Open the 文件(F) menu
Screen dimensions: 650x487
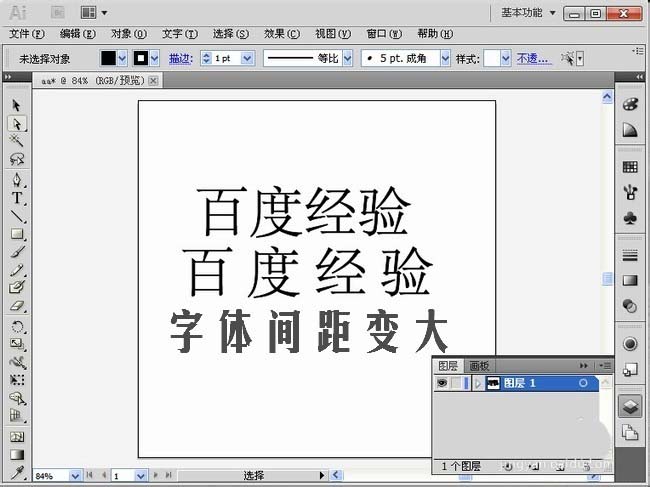(x=27, y=34)
